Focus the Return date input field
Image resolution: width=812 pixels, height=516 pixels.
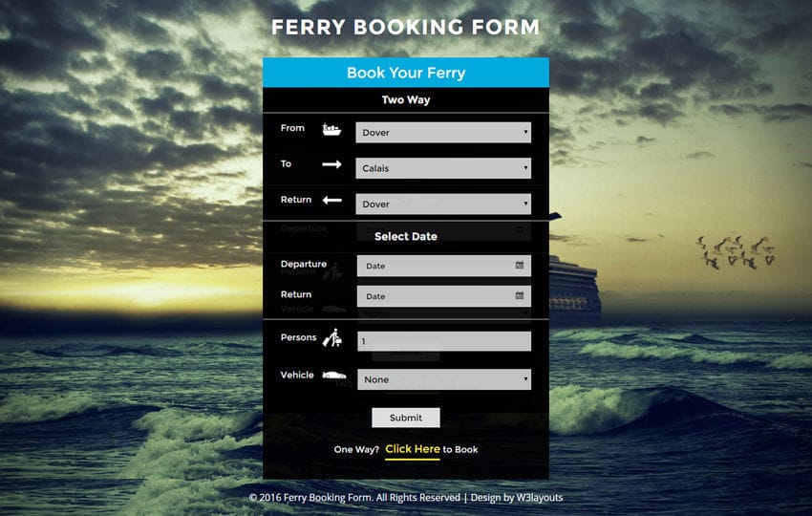coord(444,296)
